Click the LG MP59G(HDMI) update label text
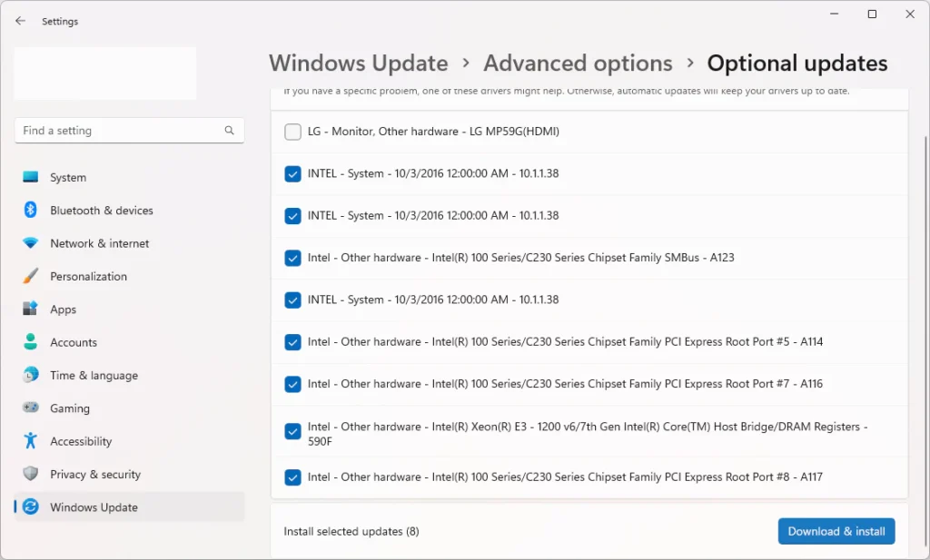This screenshot has height=560, width=930. tap(433, 132)
